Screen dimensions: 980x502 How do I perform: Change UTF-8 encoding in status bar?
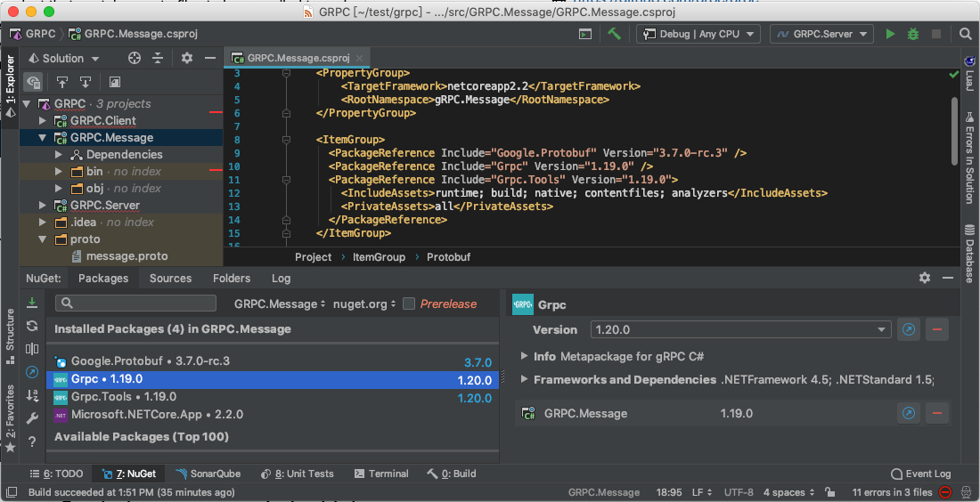click(x=739, y=491)
